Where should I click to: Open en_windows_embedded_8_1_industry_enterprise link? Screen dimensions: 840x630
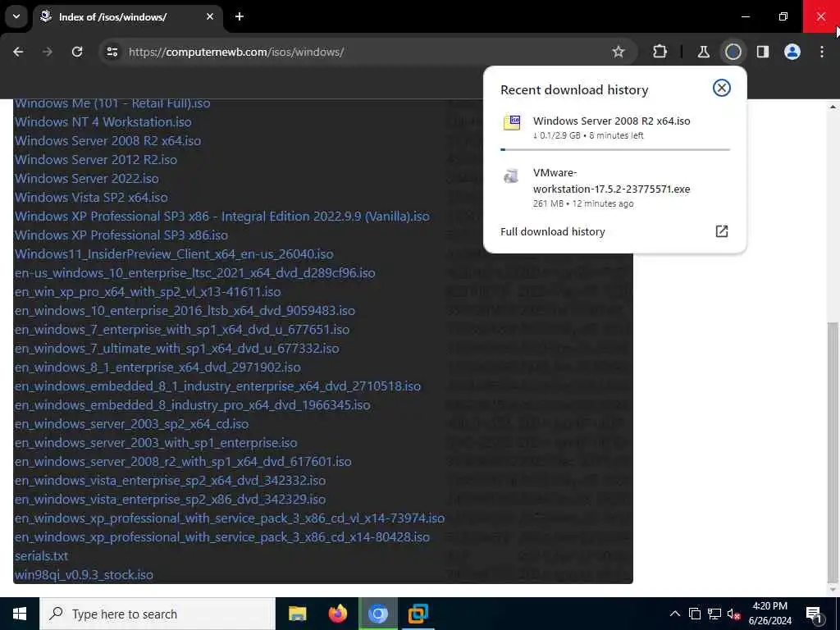(x=217, y=386)
